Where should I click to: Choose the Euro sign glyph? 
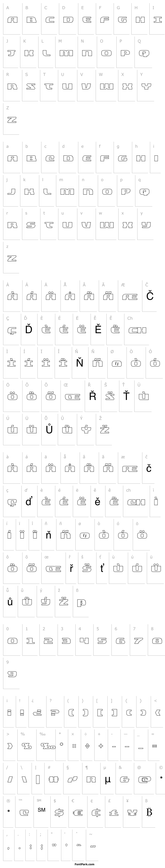point(78,813)
